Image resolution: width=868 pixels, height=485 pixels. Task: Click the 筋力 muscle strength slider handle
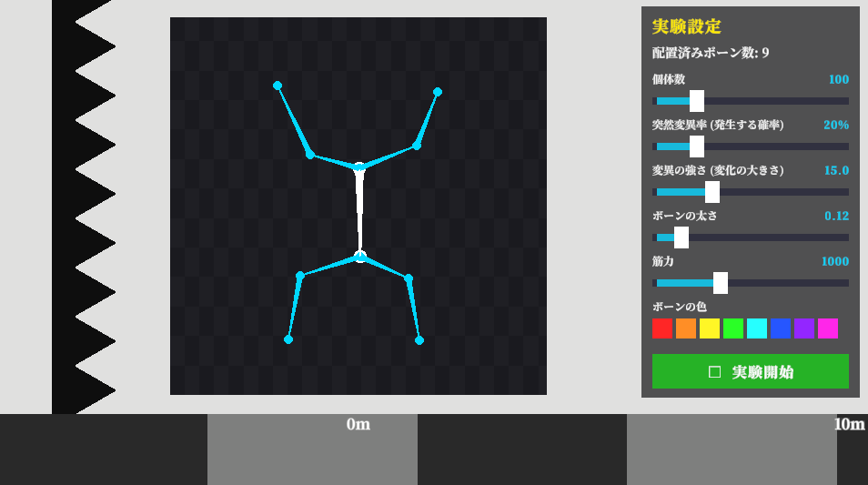tap(721, 283)
